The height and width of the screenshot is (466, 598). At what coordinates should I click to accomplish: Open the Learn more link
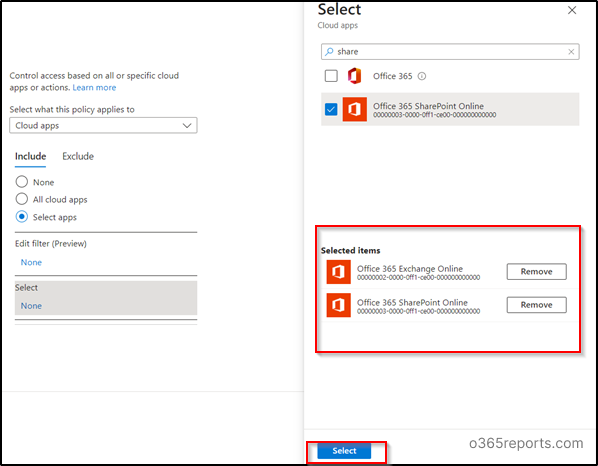pos(94,88)
